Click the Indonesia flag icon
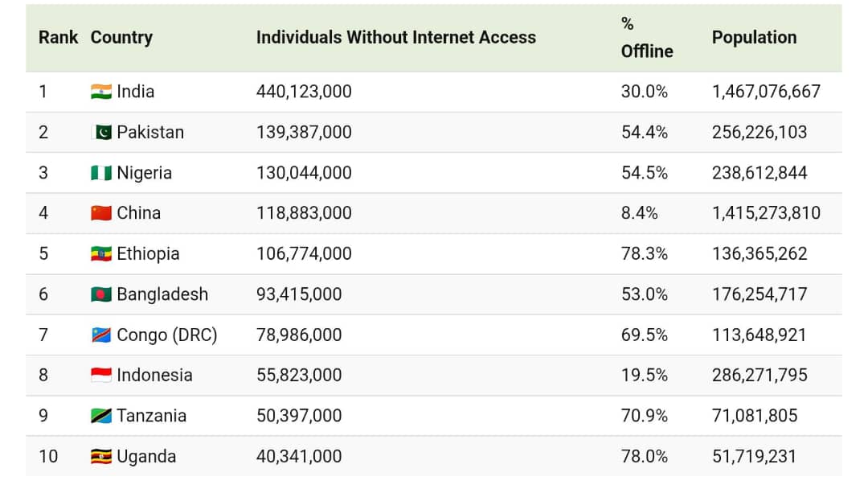 pos(100,375)
